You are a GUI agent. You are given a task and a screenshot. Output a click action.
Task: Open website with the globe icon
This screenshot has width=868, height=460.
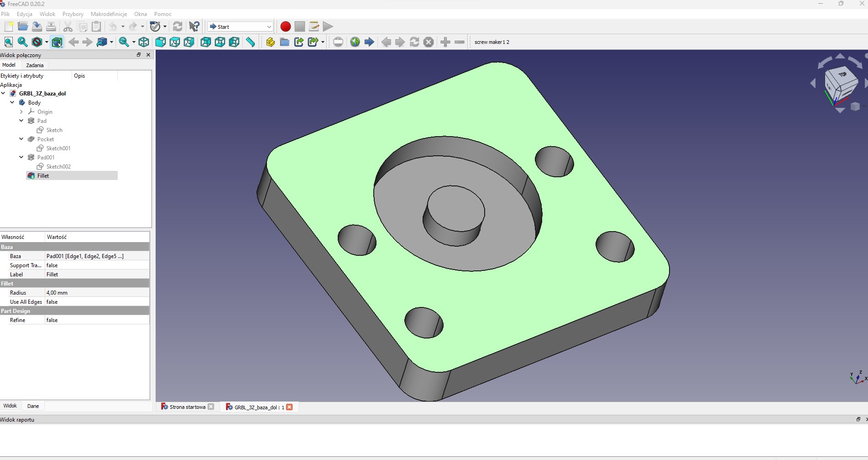tap(355, 42)
